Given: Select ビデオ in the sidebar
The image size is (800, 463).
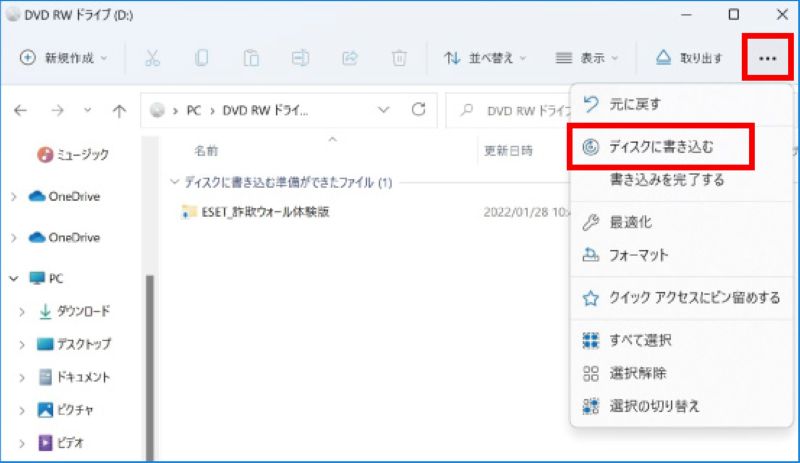Looking at the screenshot, I should 61,443.
